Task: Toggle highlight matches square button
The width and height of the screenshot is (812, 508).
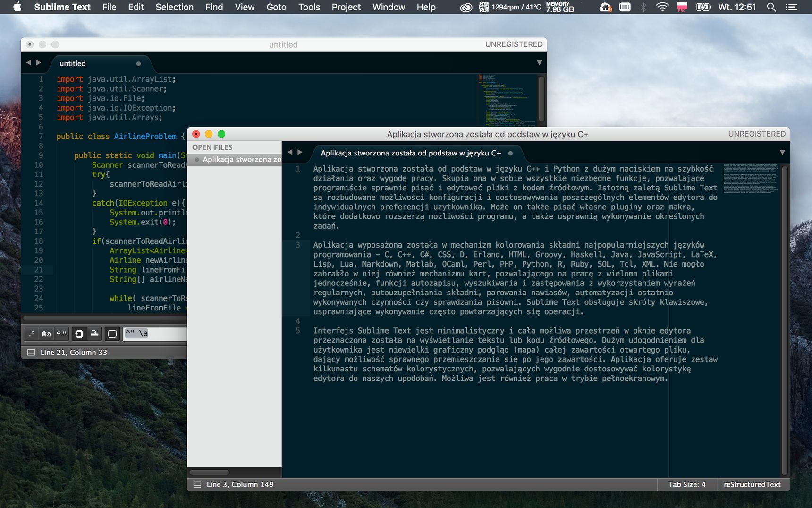Action: 112,334
